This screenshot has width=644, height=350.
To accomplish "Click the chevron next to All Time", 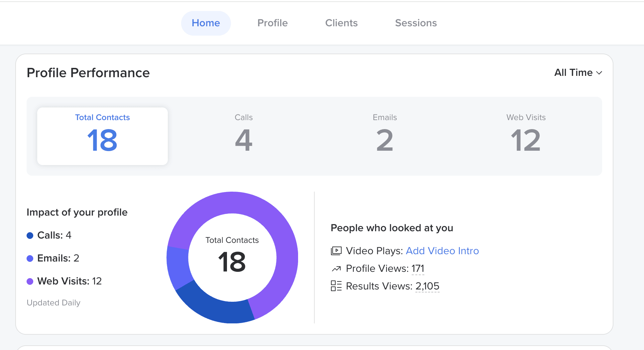I will pyautogui.click(x=599, y=73).
